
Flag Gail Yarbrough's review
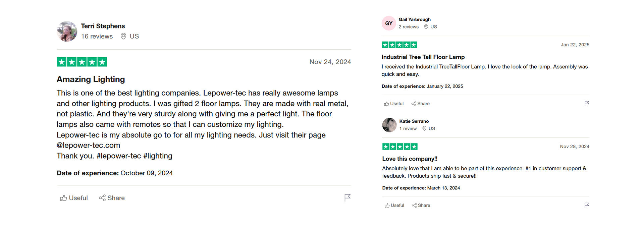[587, 104]
